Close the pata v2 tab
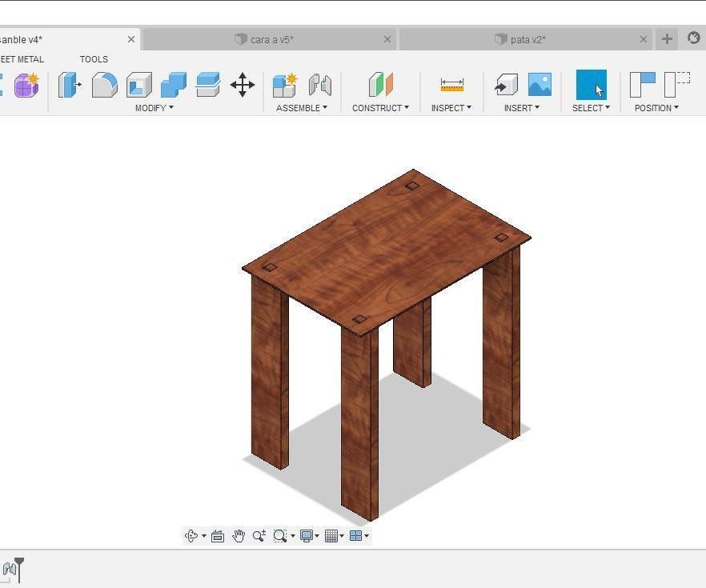 [x=644, y=39]
